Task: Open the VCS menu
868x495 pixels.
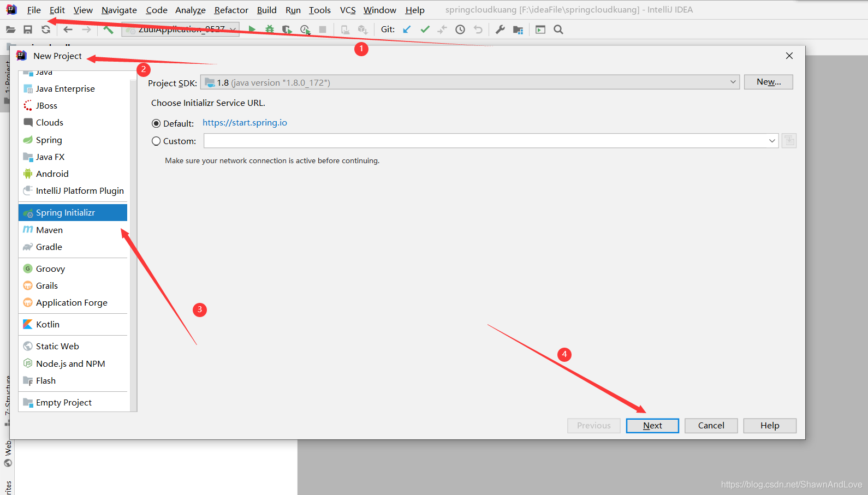Action: click(x=348, y=10)
